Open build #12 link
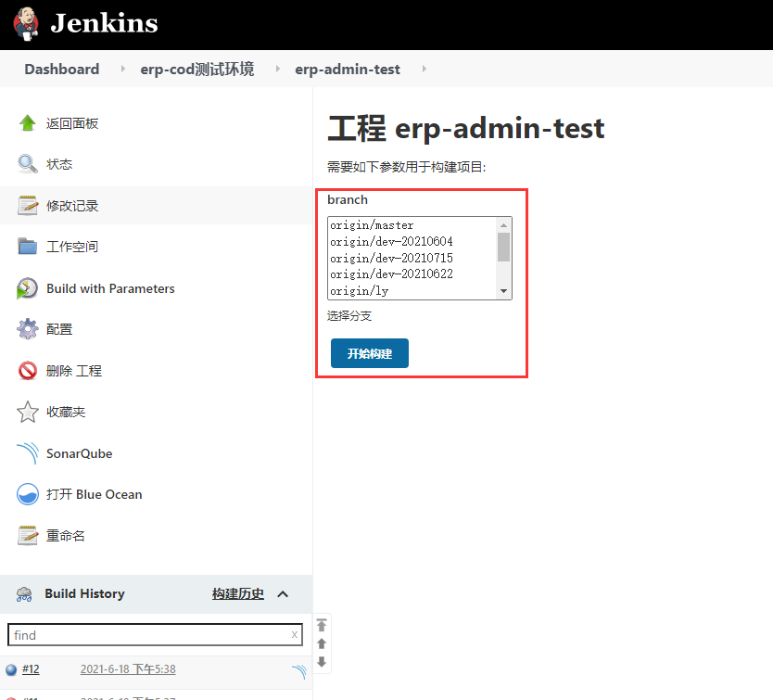 coord(31,669)
